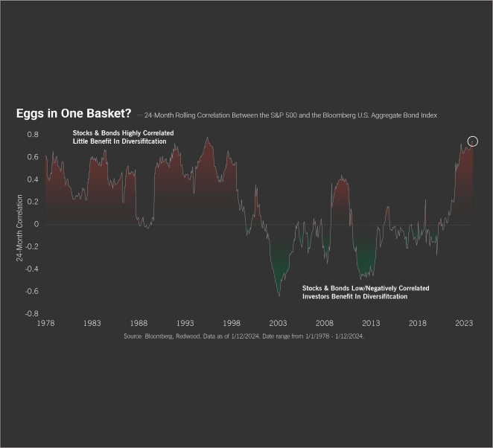The width and height of the screenshot is (493, 448).
Task: Click the y-axis value 0.4
Action: tap(33, 179)
